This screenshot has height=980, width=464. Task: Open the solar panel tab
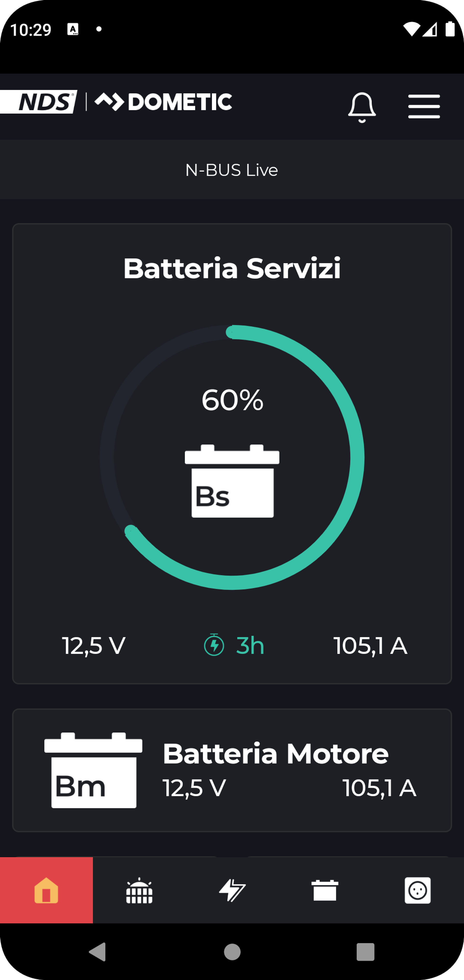click(x=139, y=890)
